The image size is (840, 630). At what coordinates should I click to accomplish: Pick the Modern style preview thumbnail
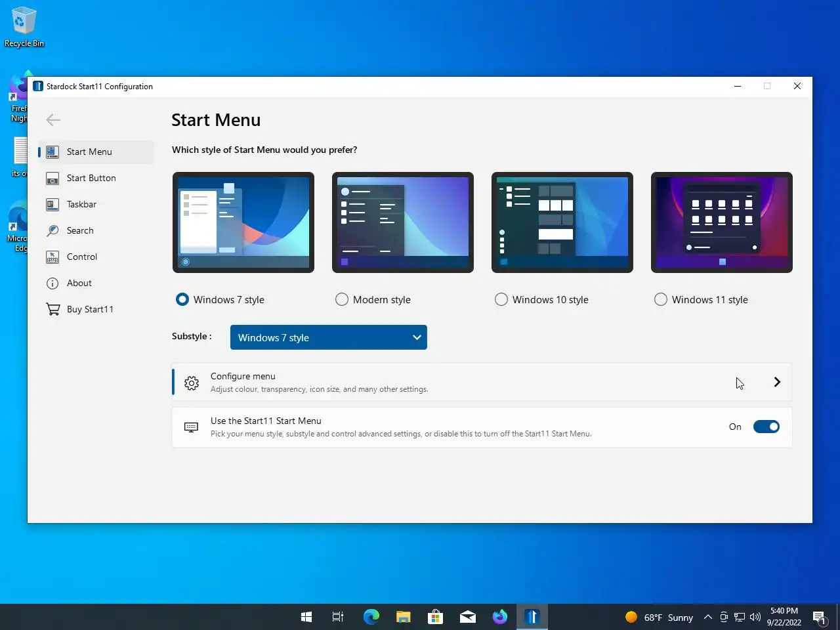pyautogui.click(x=403, y=222)
